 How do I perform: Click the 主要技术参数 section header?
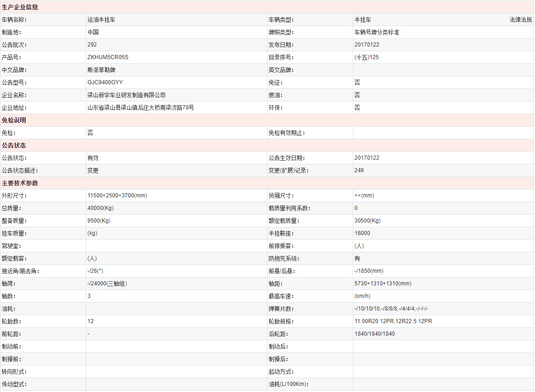click(20, 183)
